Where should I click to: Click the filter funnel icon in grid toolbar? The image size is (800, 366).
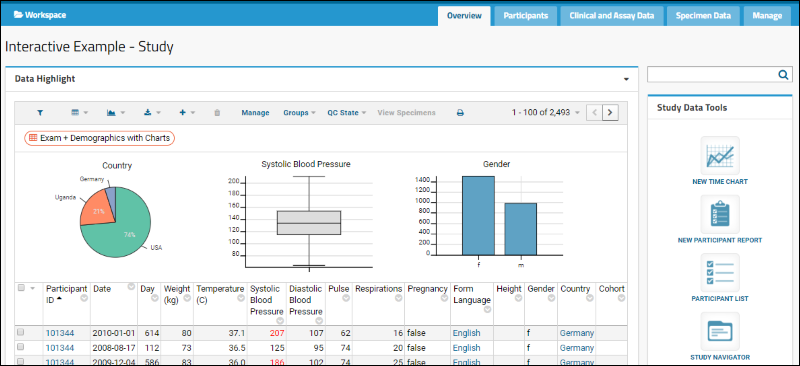click(x=40, y=113)
